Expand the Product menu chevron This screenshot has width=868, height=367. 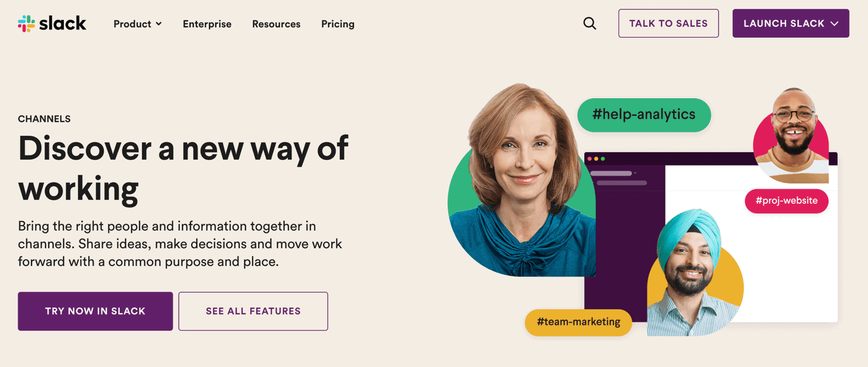[159, 24]
